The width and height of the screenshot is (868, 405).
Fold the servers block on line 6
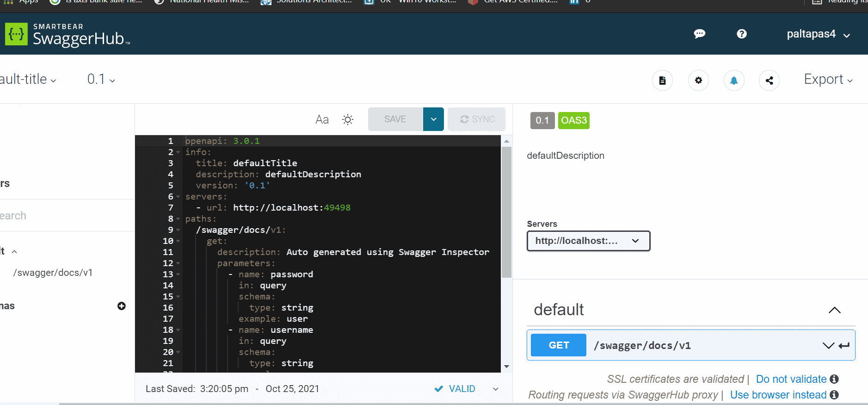[178, 197]
